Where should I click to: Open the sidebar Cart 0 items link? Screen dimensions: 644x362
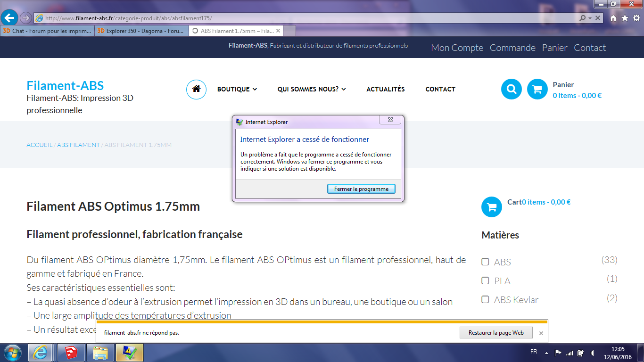539,202
